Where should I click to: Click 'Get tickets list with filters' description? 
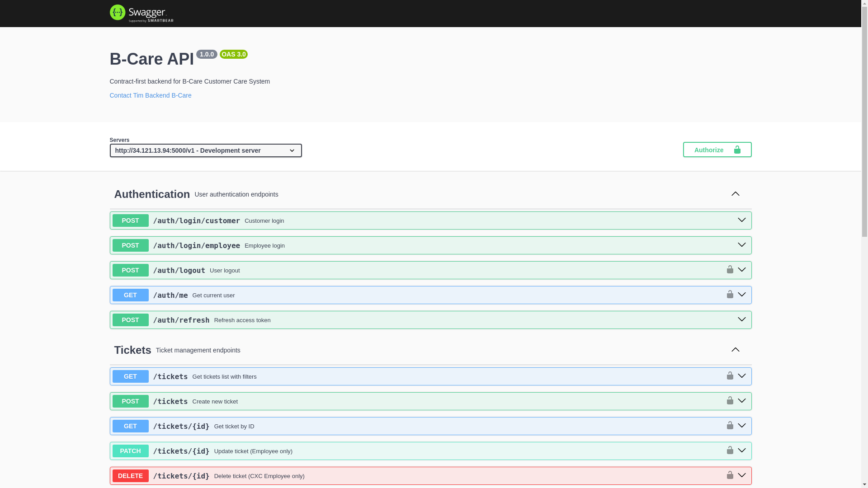(224, 377)
